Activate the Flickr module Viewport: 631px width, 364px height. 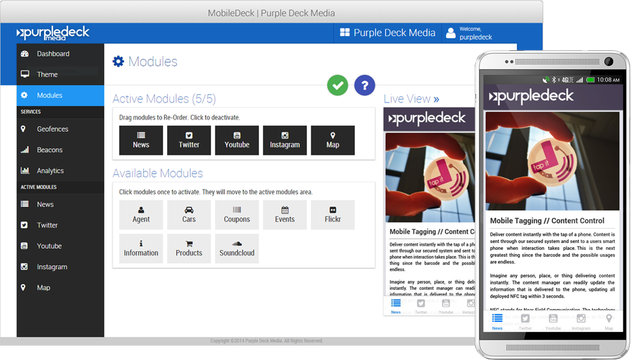tap(332, 215)
